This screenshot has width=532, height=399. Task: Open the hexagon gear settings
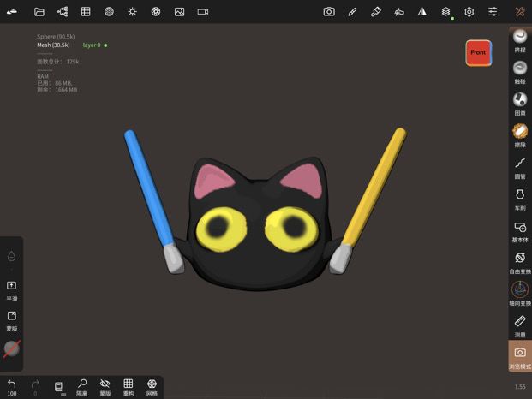469,12
